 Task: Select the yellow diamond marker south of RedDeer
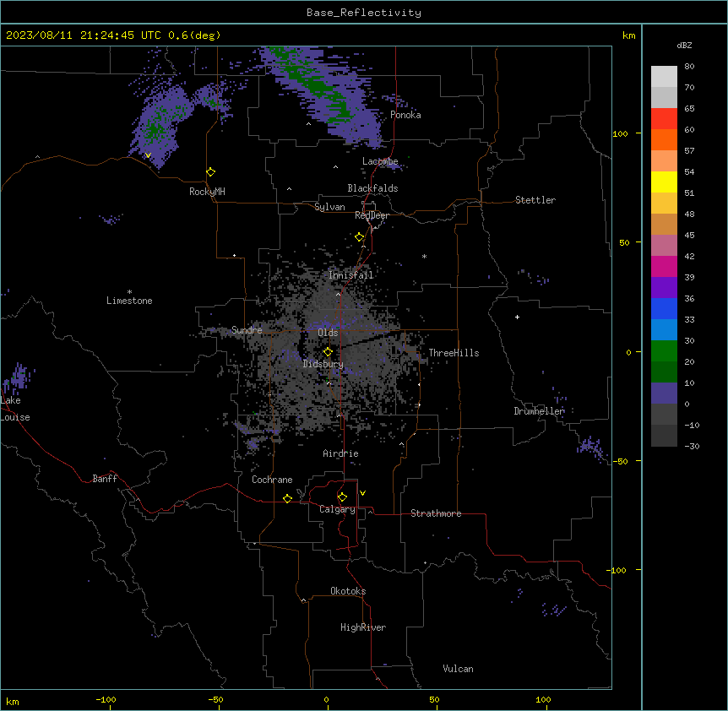click(x=360, y=237)
